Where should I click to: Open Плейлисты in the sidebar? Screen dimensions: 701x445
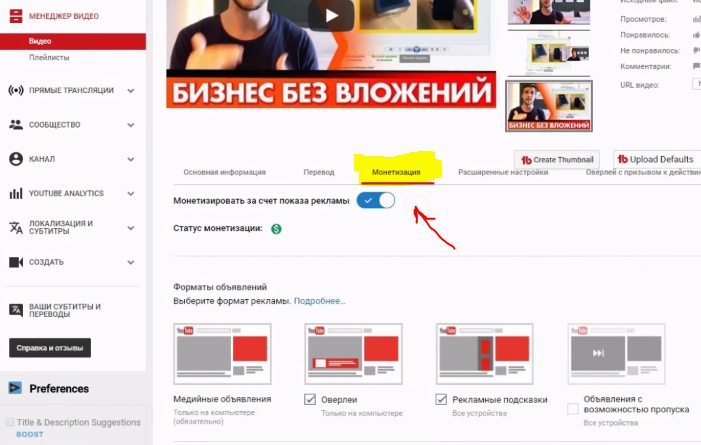coord(49,57)
